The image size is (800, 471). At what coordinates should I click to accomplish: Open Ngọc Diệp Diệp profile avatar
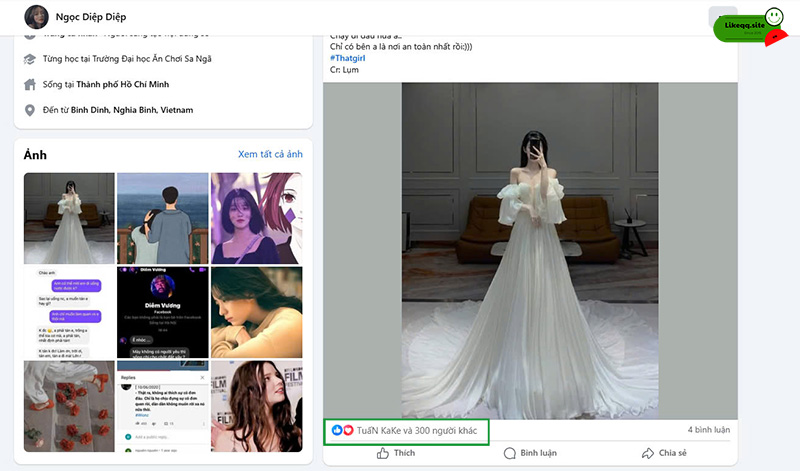pos(36,17)
